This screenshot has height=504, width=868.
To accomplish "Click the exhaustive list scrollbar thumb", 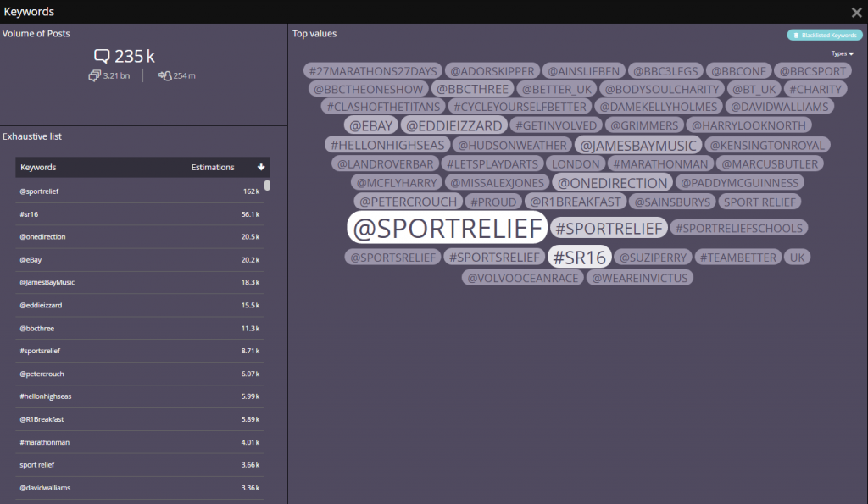I will (267, 186).
